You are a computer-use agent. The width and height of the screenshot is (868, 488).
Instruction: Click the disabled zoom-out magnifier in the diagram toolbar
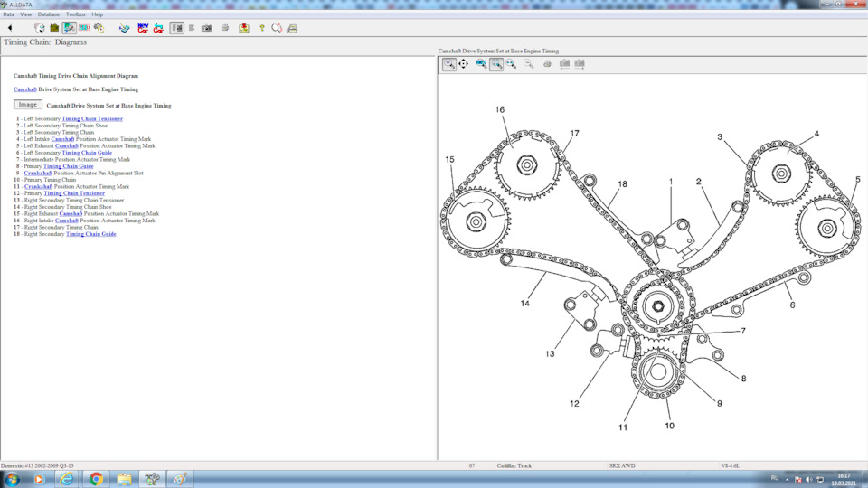click(x=529, y=64)
